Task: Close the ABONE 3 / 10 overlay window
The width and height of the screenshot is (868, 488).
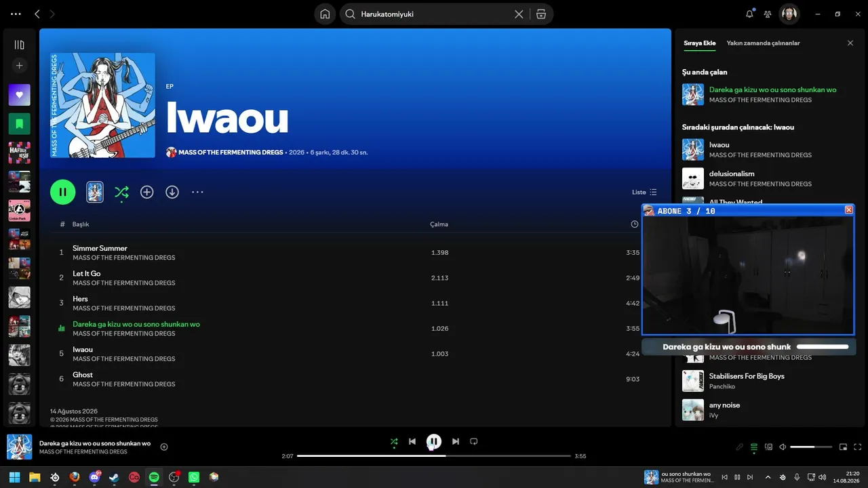Action: coord(849,210)
